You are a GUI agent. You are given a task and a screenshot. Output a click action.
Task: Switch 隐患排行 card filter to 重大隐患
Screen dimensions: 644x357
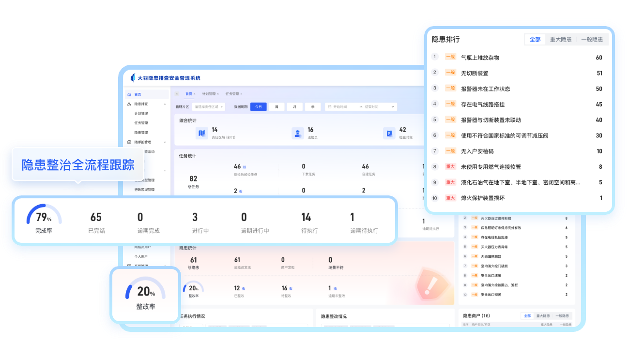coord(561,40)
